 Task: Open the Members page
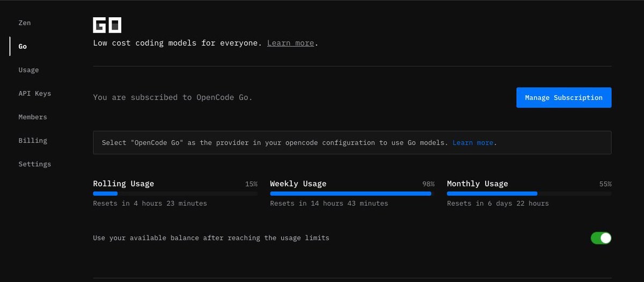pos(33,117)
